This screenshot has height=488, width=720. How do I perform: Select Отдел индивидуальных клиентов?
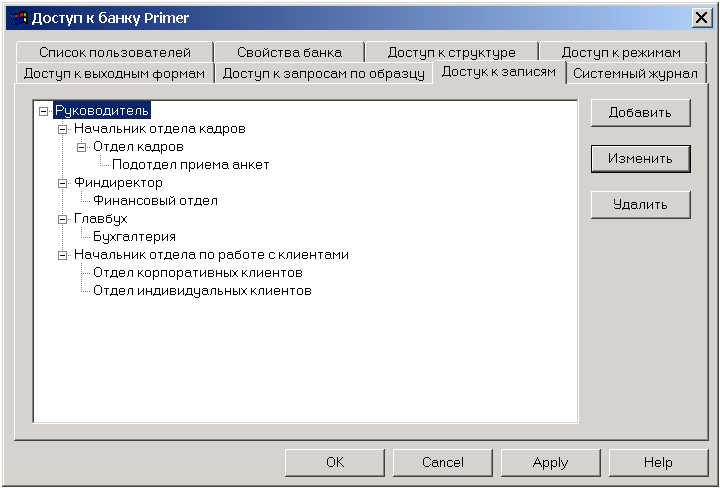tap(202, 291)
